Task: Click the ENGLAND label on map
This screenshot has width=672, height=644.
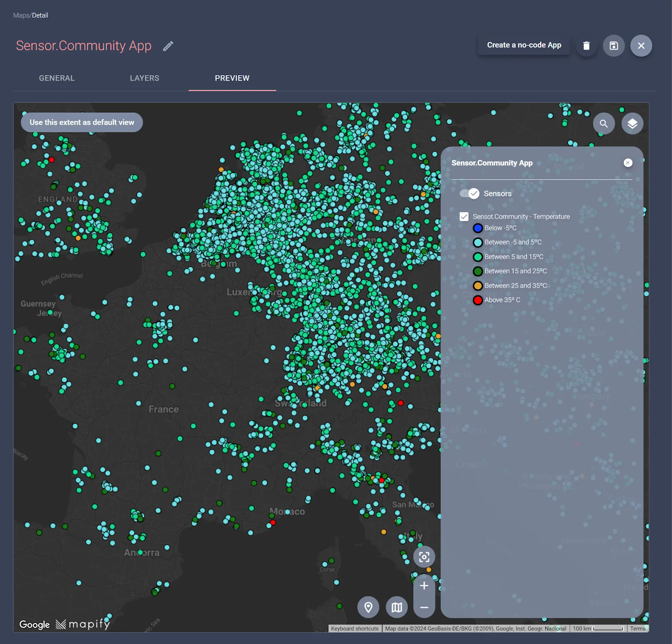Action: 58,199
